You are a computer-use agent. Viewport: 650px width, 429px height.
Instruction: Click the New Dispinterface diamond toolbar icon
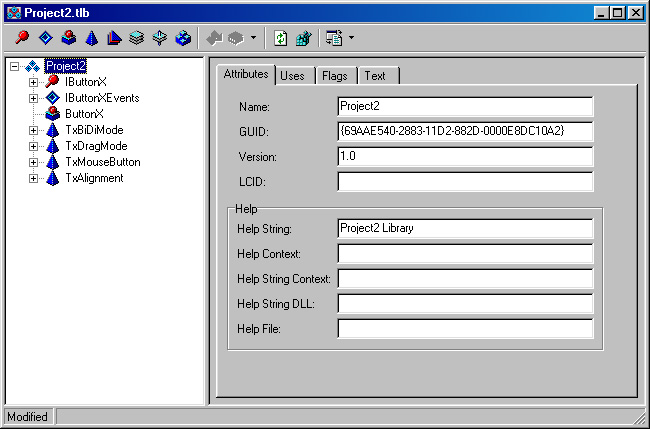45,38
